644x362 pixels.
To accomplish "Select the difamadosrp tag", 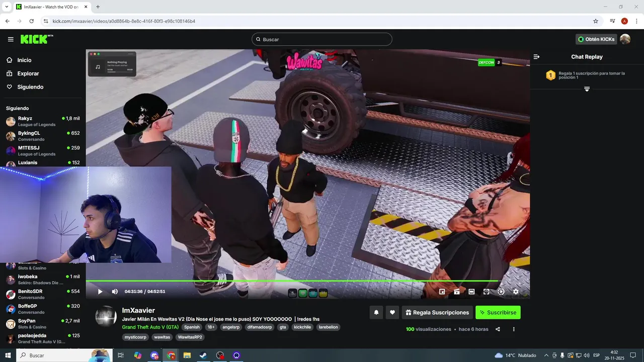I will (x=260, y=327).
